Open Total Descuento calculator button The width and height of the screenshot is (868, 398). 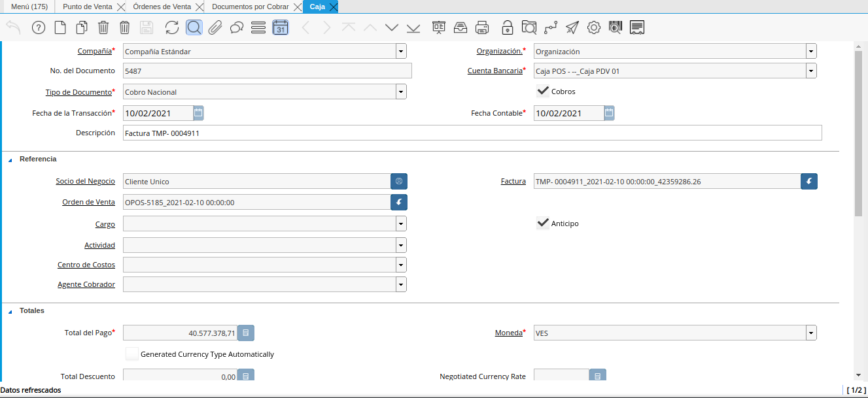pos(245,376)
